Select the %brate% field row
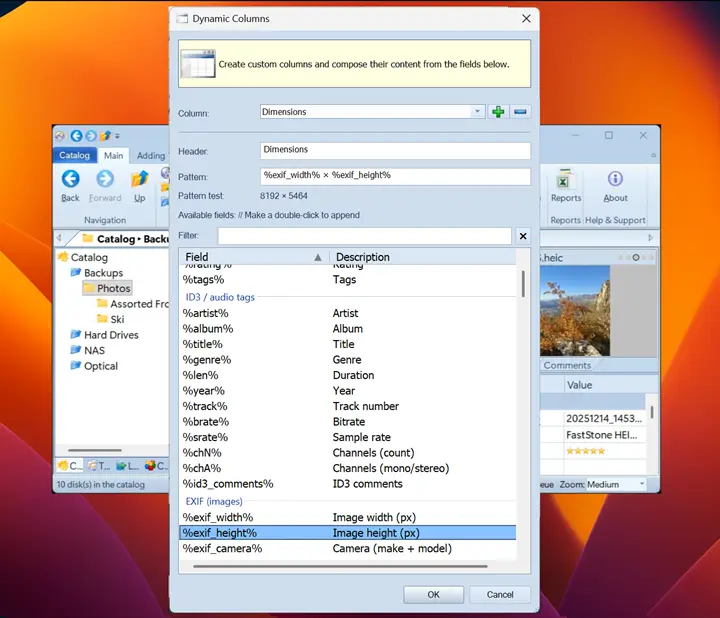This screenshot has width=720, height=618. pos(348,421)
